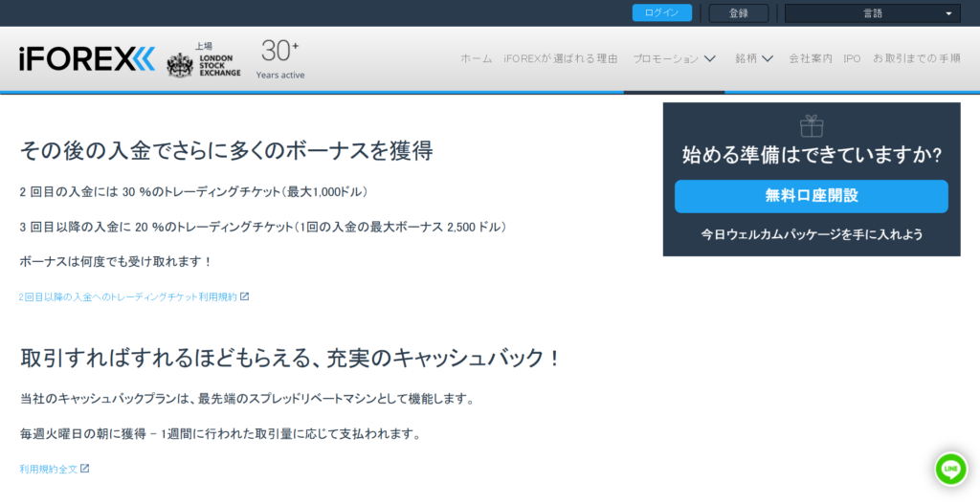Click the text ボーナスは何度でも受け取れます！

[x=116, y=262]
